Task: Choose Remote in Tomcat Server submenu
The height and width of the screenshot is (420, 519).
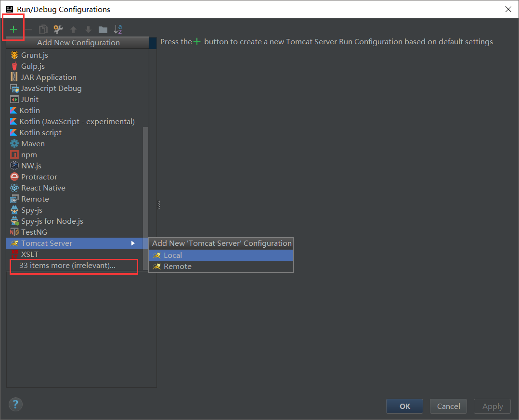Action: point(177,267)
